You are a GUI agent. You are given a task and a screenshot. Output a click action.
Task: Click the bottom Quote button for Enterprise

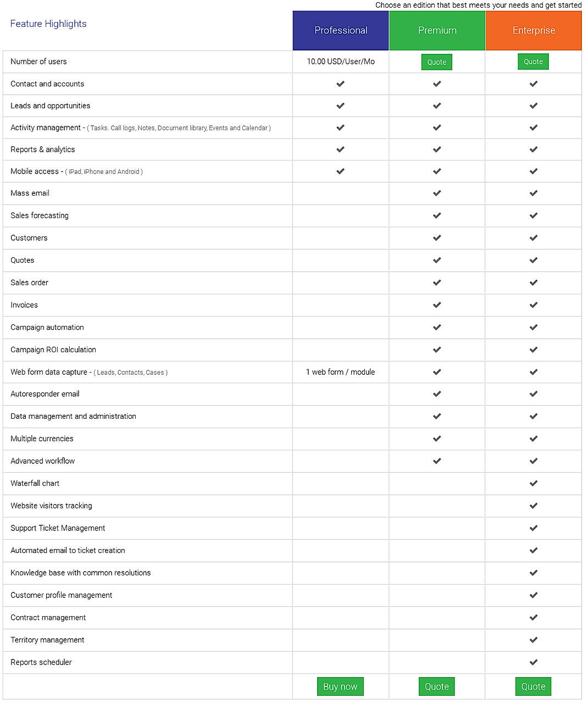click(x=533, y=686)
